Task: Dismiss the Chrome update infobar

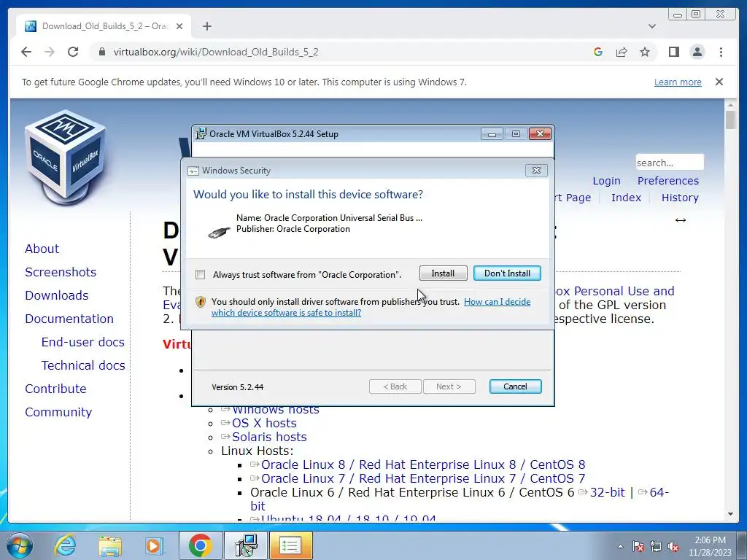Action: click(719, 82)
